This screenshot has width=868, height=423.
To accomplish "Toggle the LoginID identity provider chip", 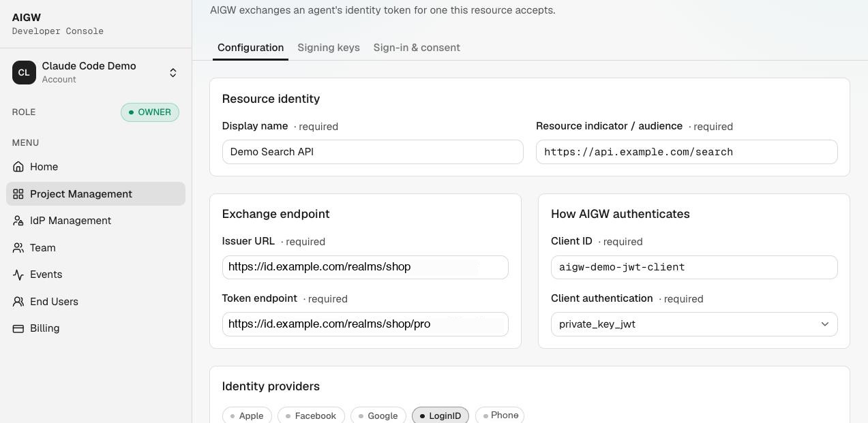I will point(440,416).
